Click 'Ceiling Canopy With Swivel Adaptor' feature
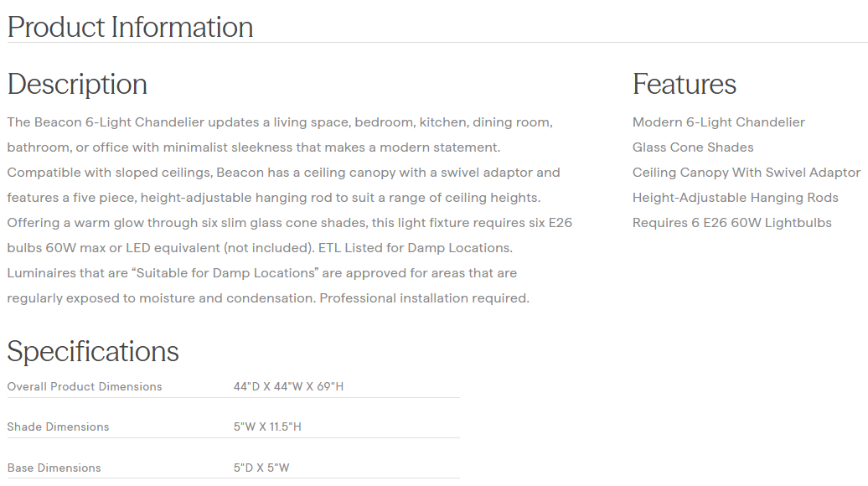Screen dimensions: 868x486 [746, 173]
